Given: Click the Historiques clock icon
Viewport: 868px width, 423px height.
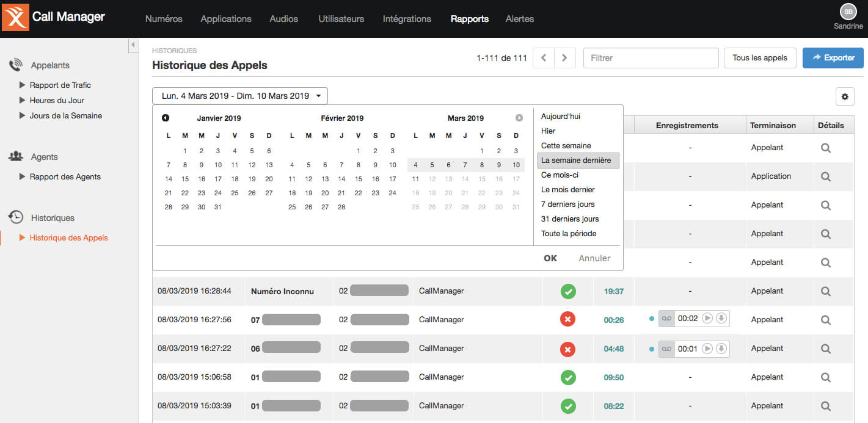Looking at the screenshot, I should [16, 217].
